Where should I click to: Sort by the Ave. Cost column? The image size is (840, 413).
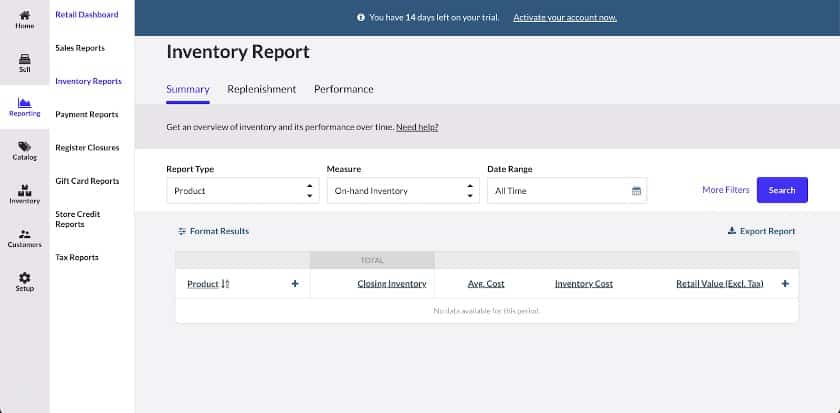click(x=486, y=284)
